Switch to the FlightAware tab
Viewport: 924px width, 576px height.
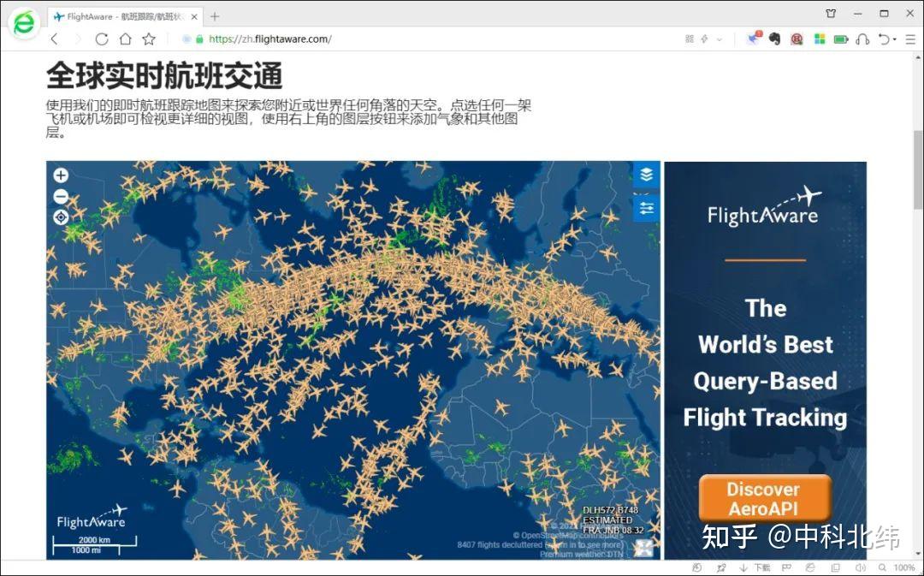126,16
